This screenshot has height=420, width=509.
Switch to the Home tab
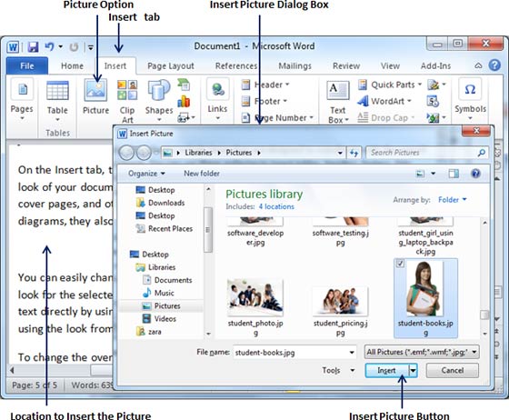72,65
